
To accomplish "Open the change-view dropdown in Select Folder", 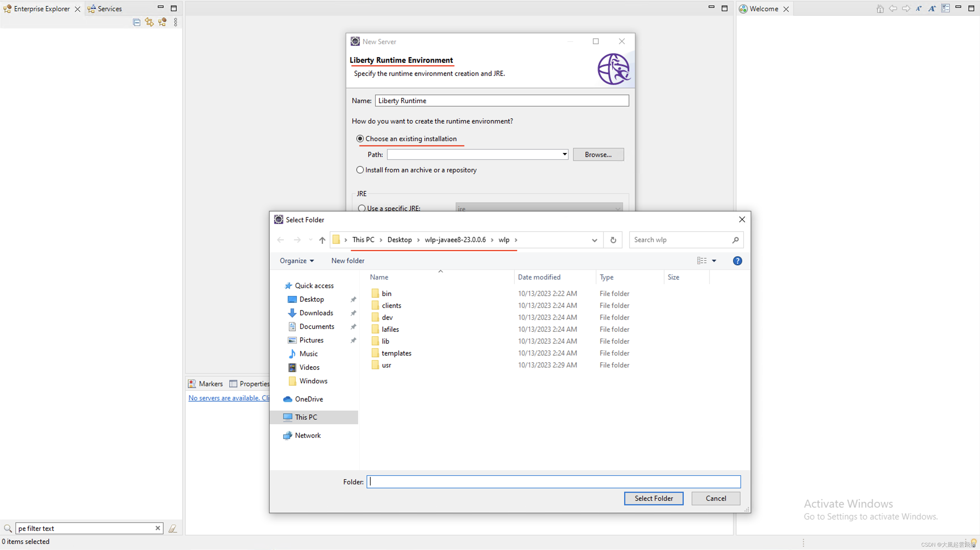I will tap(714, 261).
